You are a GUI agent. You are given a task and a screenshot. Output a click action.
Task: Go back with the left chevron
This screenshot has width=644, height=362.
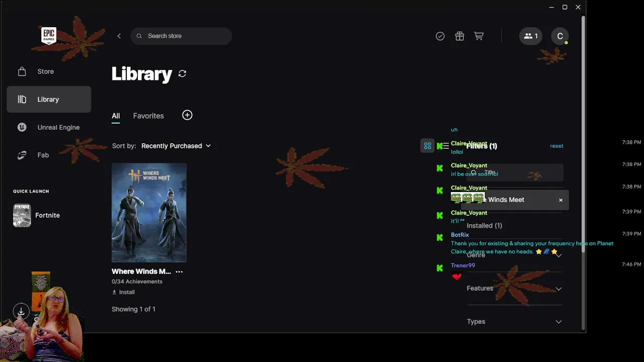pyautogui.click(x=119, y=36)
